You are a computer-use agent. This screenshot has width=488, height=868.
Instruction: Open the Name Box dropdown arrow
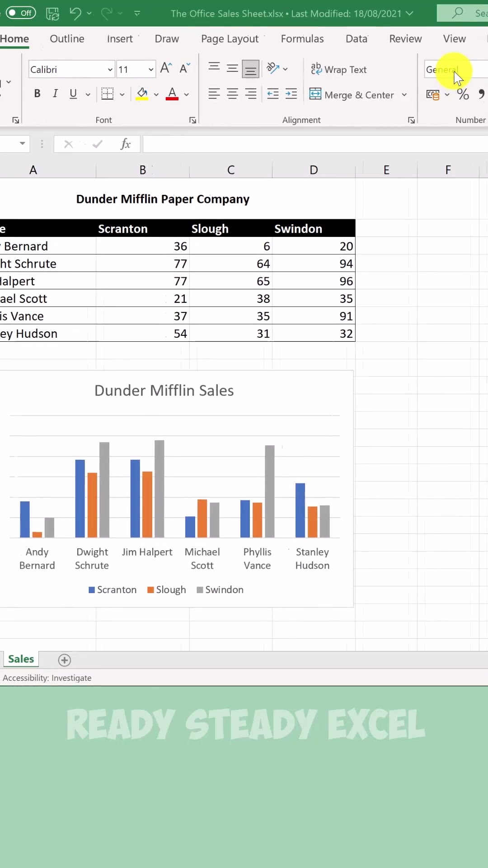tap(22, 144)
